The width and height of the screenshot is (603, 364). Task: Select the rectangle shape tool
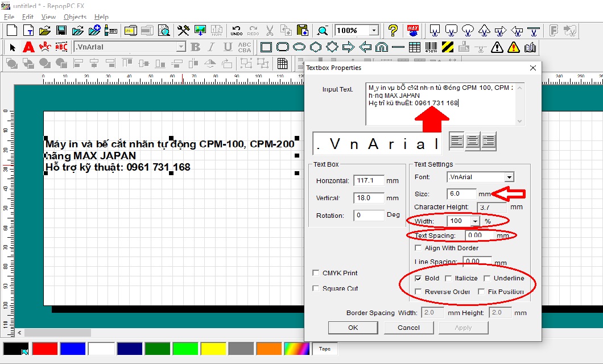[x=266, y=47]
